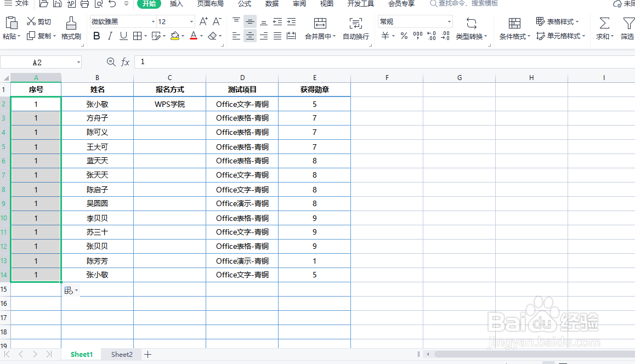Apply bold formatting to selection
Image resolution: width=635 pixels, height=364 pixels.
click(x=97, y=35)
